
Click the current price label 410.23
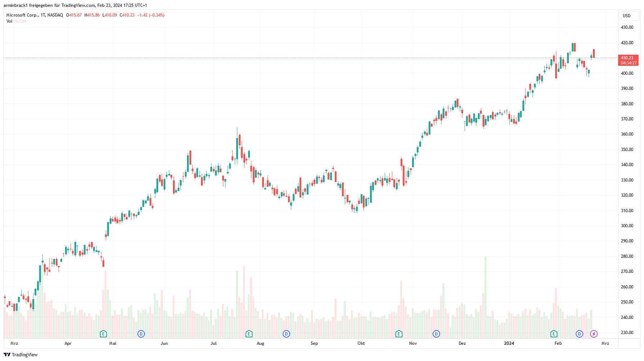pyautogui.click(x=627, y=58)
